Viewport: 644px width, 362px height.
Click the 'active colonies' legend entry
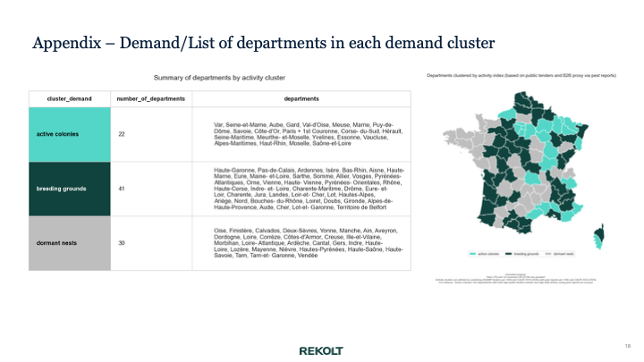click(485, 254)
